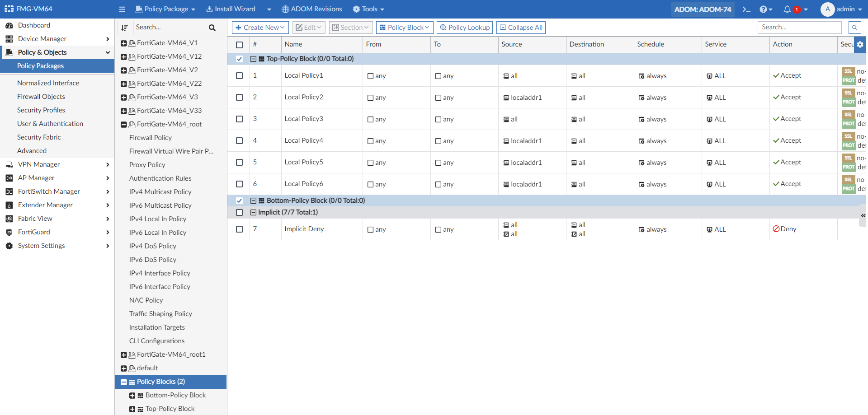Screen dimensions: 868x415
Task: Collapse the right panel double-arrow handle
Action: coord(863,216)
